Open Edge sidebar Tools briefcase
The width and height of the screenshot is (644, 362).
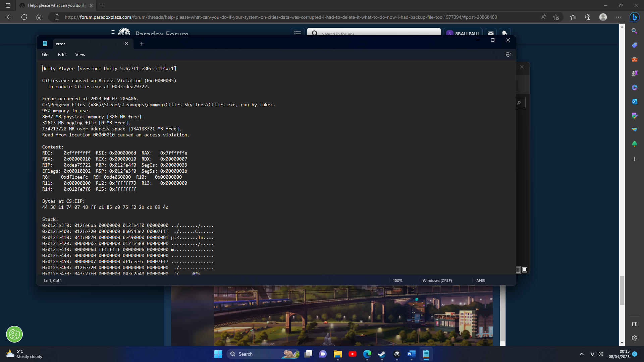tap(634, 59)
